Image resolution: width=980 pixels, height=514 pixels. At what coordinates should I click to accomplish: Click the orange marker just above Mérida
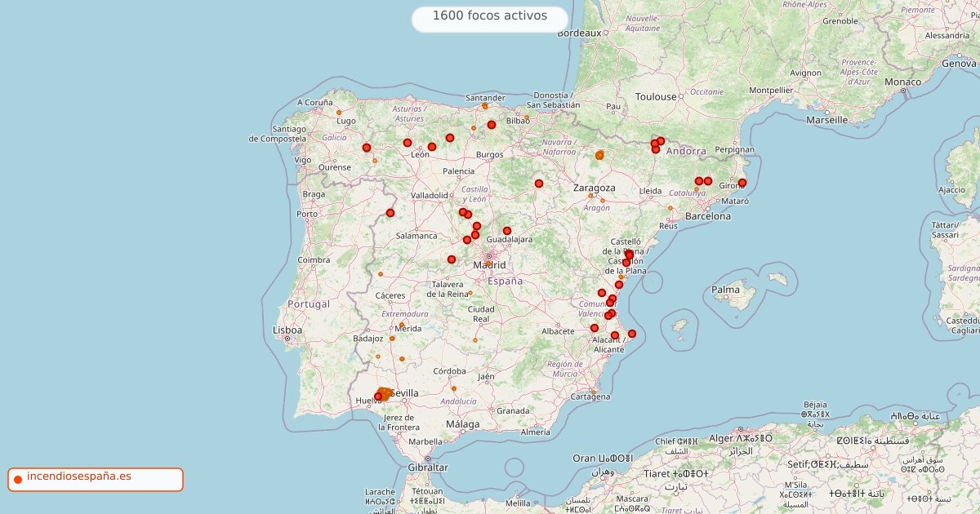[402, 325]
